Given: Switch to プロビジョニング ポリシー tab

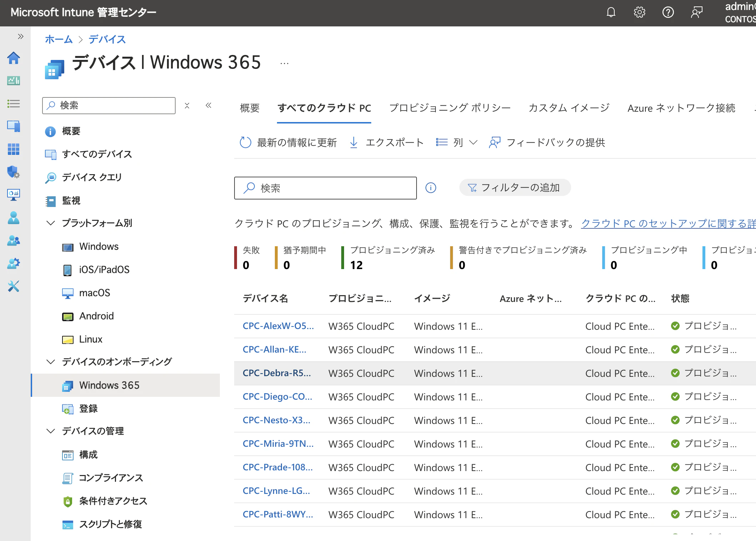Looking at the screenshot, I should [450, 108].
